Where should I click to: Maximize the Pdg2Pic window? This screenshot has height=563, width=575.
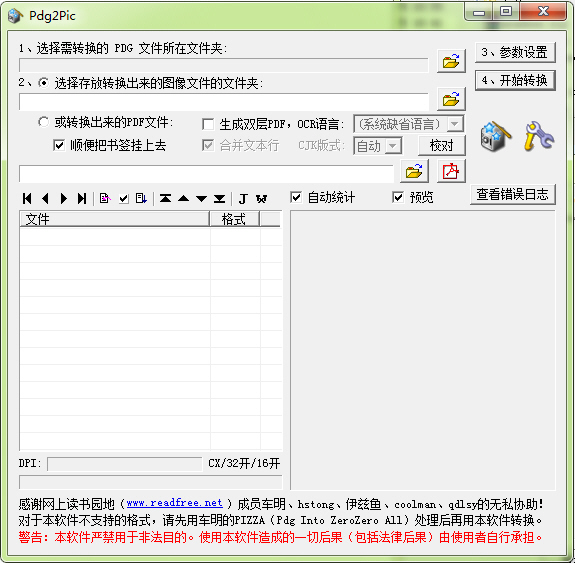[506, 12]
